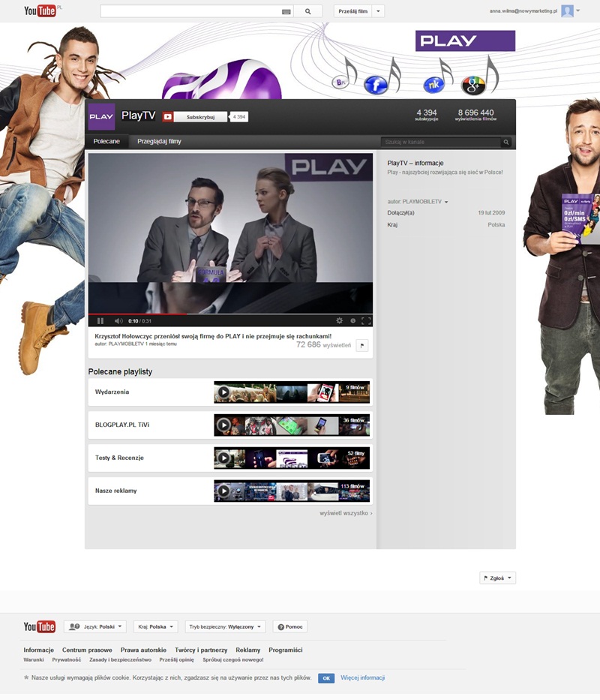Click the keyboard icon in search box
Image resolution: width=600 pixels, height=700 pixels.
pyautogui.click(x=286, y=11)
